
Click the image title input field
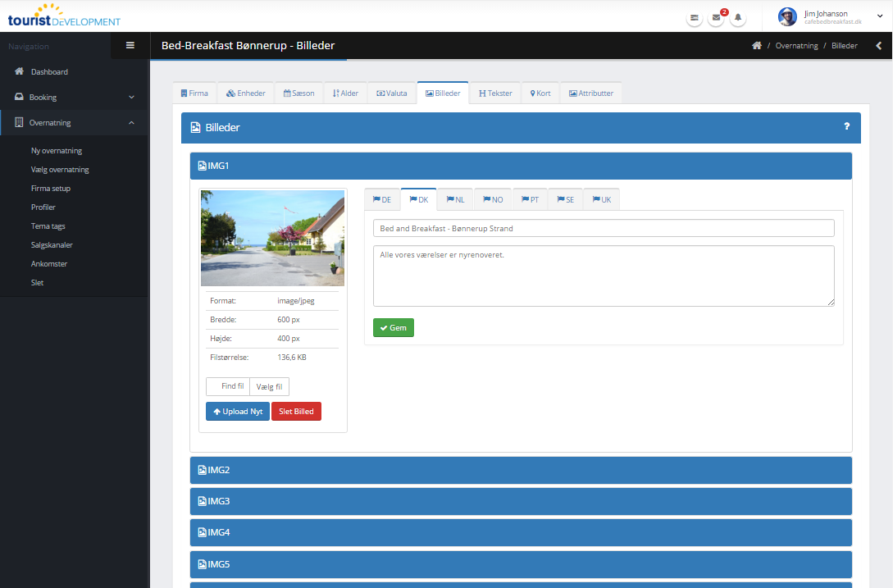(603, 228)
